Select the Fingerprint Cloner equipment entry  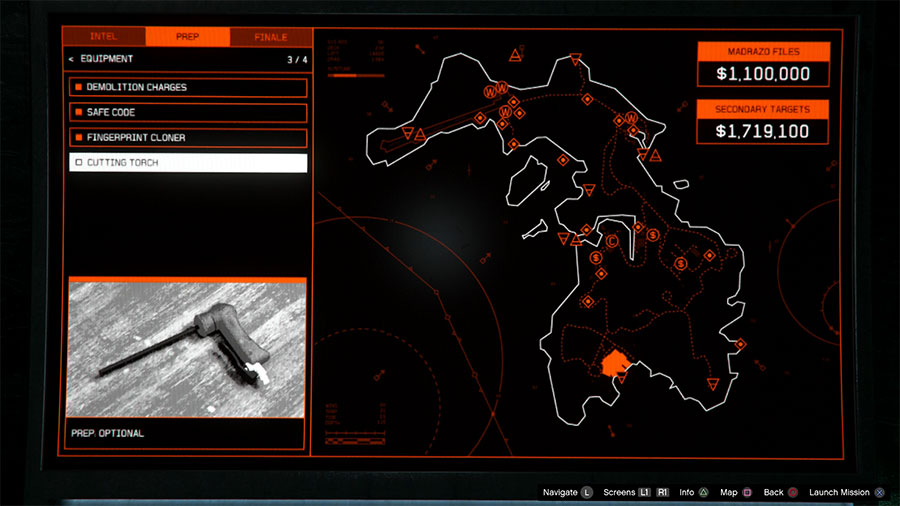188,138
